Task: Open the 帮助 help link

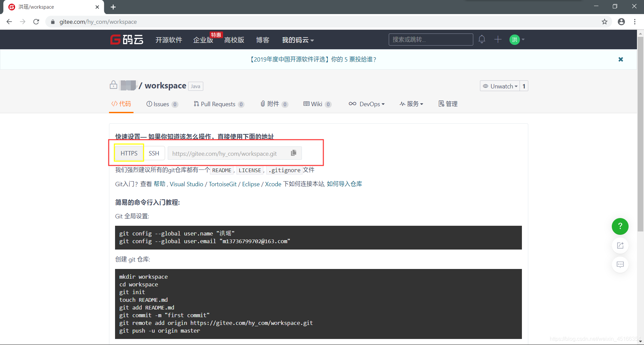Action: click(x=159, y=184)
